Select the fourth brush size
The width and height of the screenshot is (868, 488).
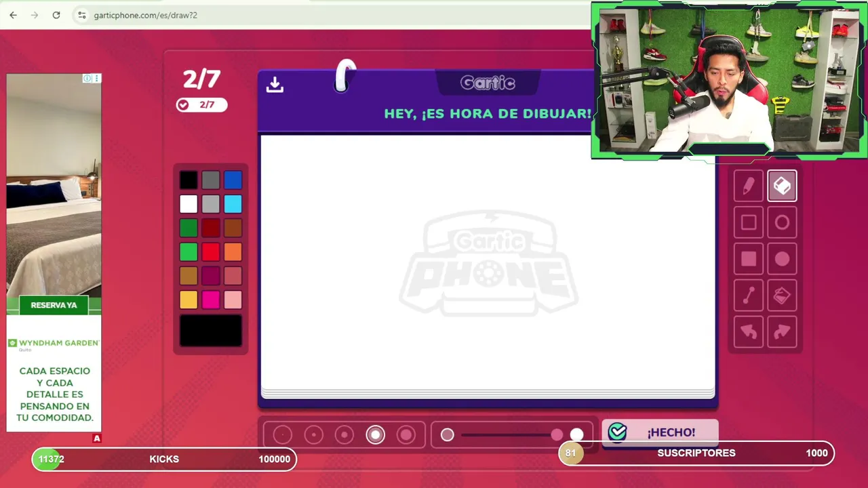click(375, 435)
